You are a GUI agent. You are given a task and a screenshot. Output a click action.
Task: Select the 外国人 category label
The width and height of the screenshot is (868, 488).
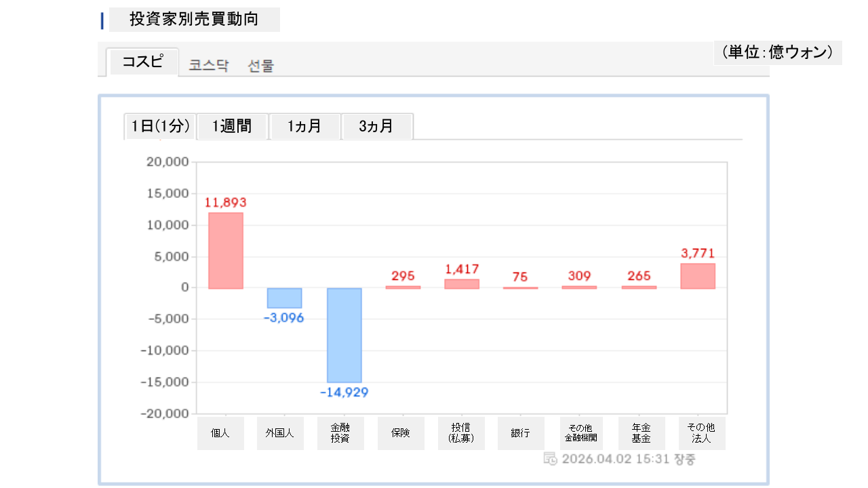pyautogui.click(x=280, y=433)
